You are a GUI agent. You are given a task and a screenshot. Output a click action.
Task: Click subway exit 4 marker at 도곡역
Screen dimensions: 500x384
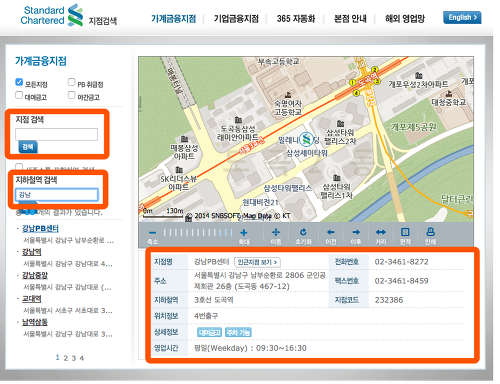[356, 93]
